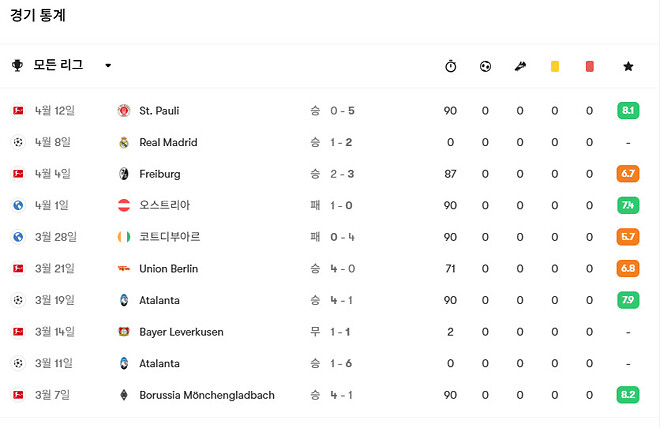Screen dimensions: 660x428
Task: Click the 오스트리아 flag icon
Action: click(x=124, y=205)
